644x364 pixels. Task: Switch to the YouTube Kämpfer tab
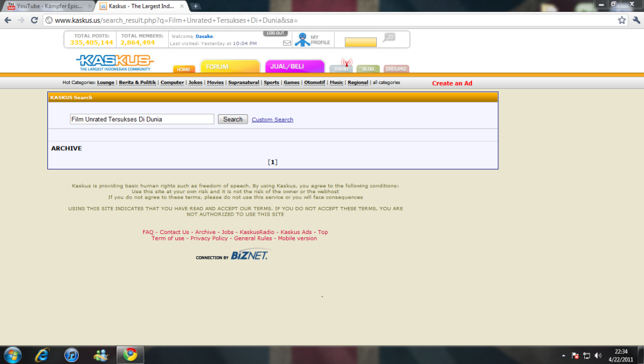47,6
